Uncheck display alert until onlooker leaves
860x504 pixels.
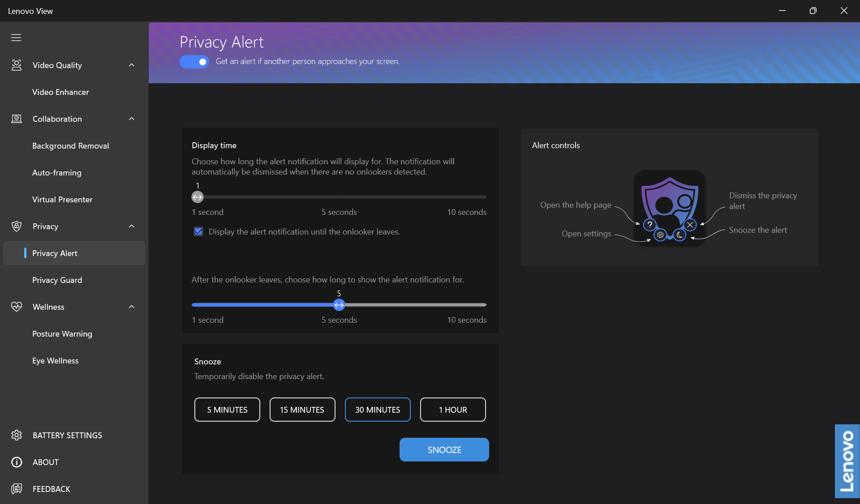(x=198, y=231)
